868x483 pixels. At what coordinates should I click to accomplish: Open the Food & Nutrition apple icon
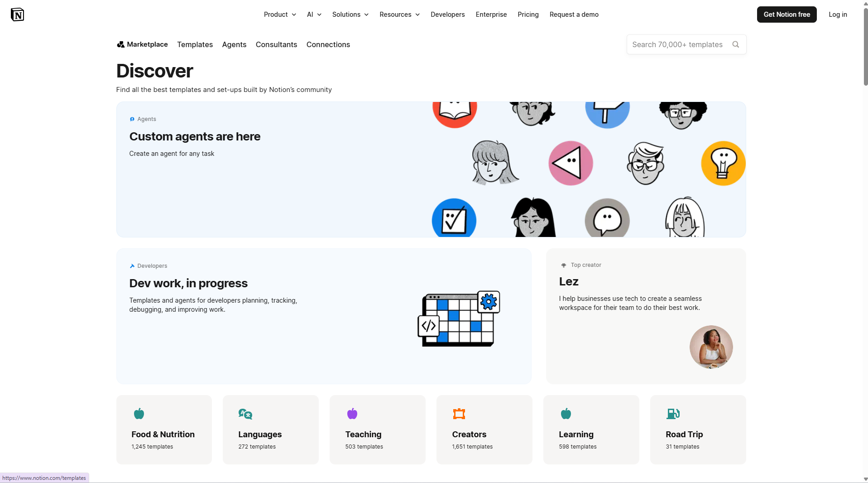click(x=139, y=414)
